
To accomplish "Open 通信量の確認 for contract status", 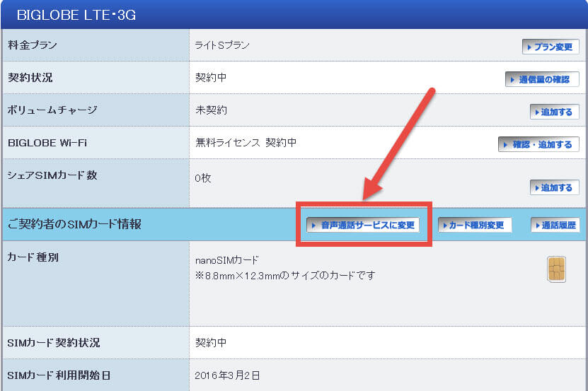I will pos(542,79).
